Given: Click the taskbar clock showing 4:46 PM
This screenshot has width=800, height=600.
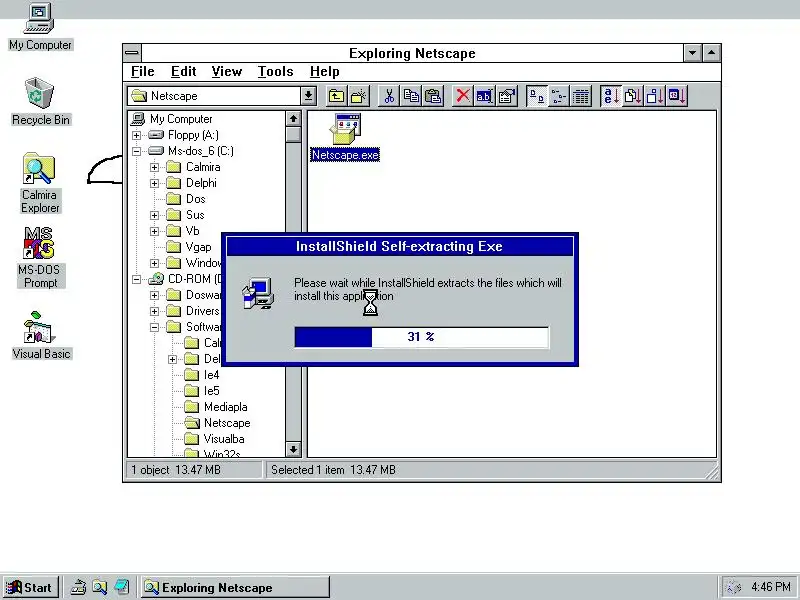Looking at the screenshot, I should point(770,587).
